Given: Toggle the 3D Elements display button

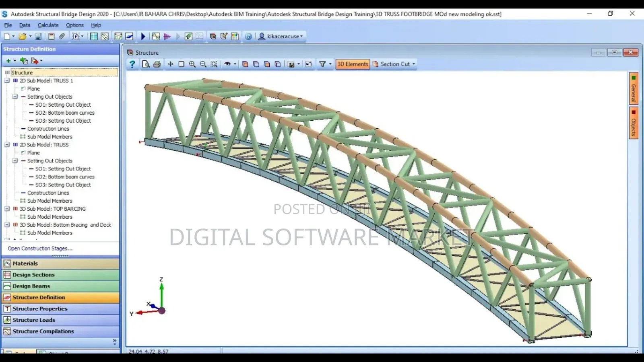Looking at the screenshot, I should coord(353,64).
